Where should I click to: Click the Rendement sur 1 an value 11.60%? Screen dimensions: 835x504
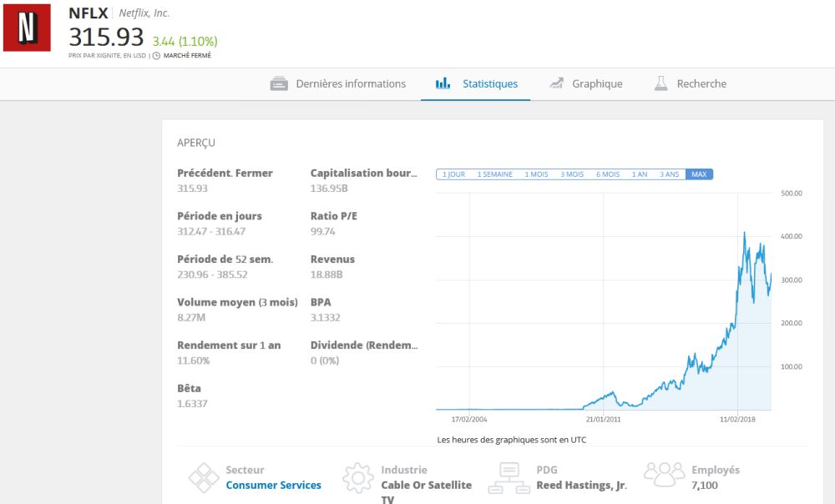tap(194, 360)
